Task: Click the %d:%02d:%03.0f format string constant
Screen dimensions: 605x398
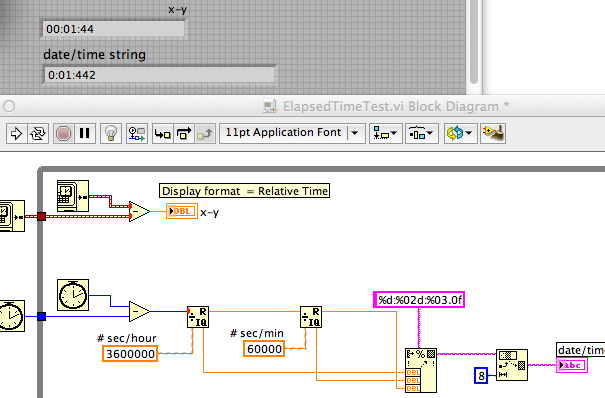Action: (419, 300)
